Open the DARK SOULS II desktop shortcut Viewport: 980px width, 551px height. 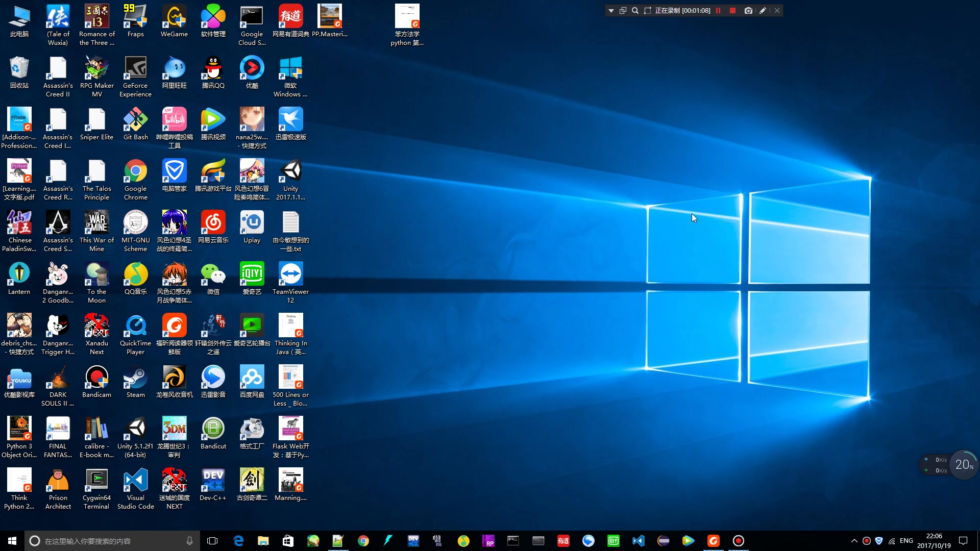[x=58, y=386]
